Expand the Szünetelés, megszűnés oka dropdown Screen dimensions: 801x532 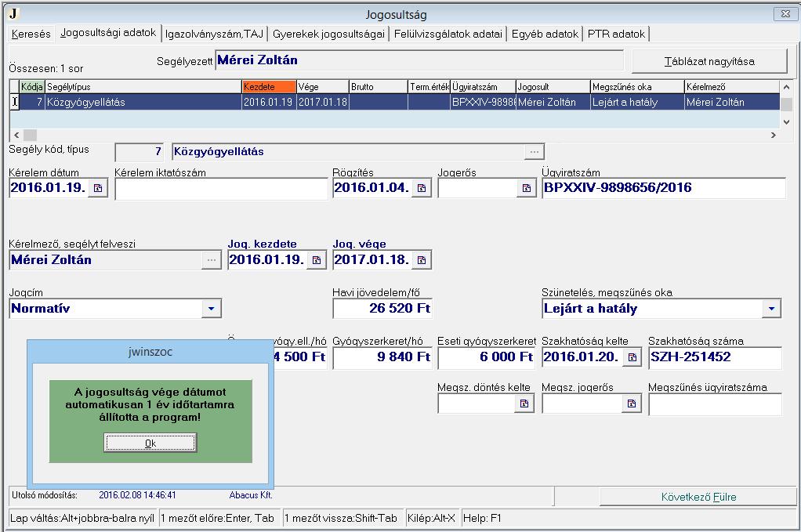(x=771, y=309)
